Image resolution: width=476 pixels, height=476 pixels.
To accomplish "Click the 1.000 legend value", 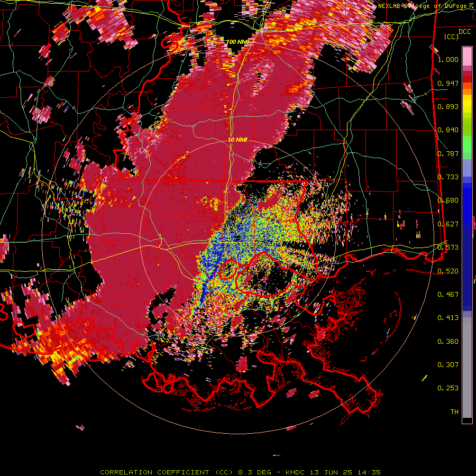I will 448,59.
